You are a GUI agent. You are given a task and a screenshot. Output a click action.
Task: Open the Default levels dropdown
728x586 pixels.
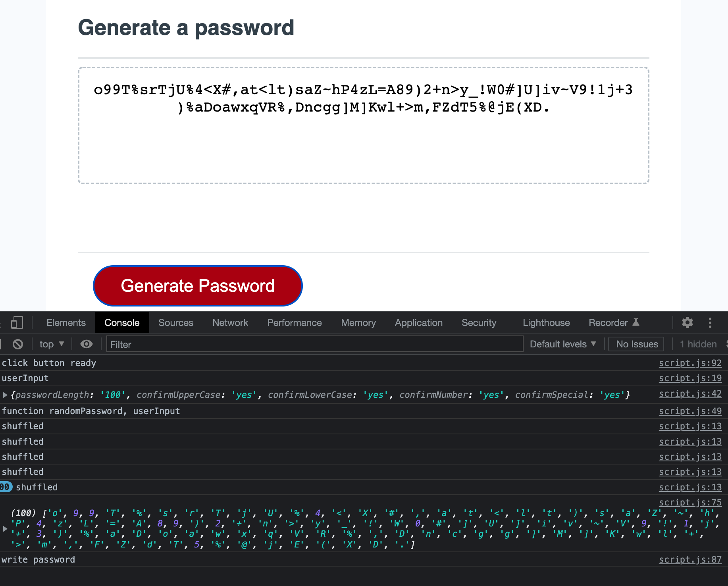click(x=562, y=344)
